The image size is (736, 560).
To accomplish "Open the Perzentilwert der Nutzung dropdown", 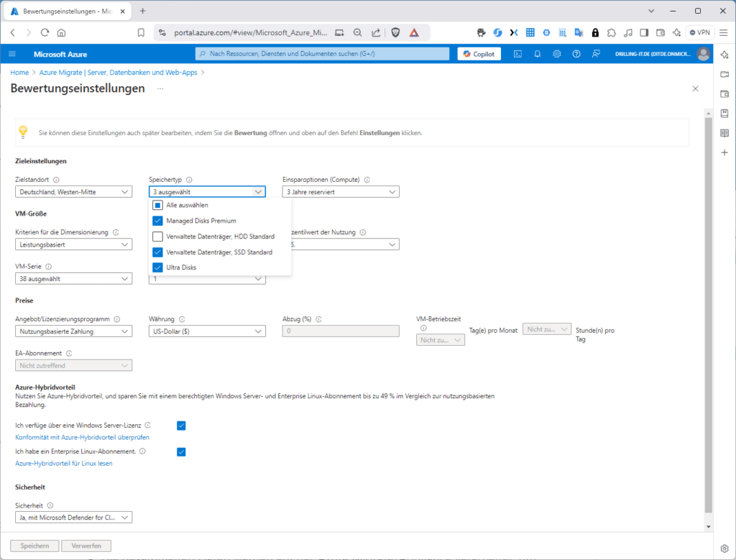I will (x=346, y=244).
